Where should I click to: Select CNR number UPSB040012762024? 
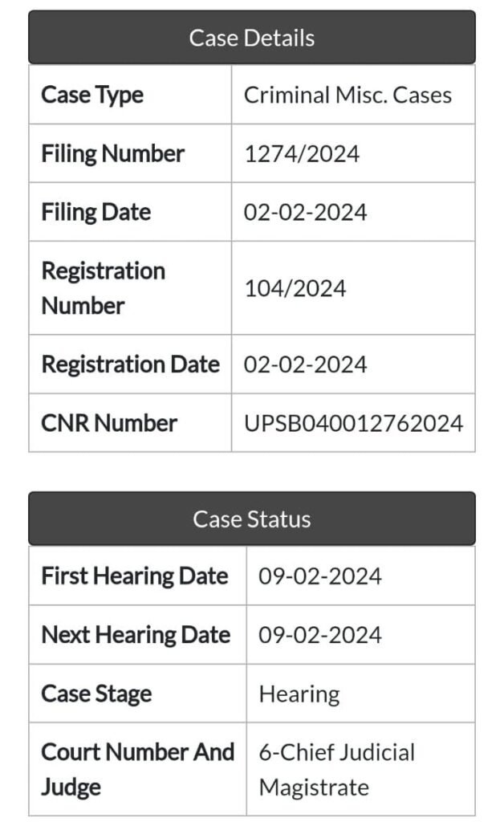point(353,423)
